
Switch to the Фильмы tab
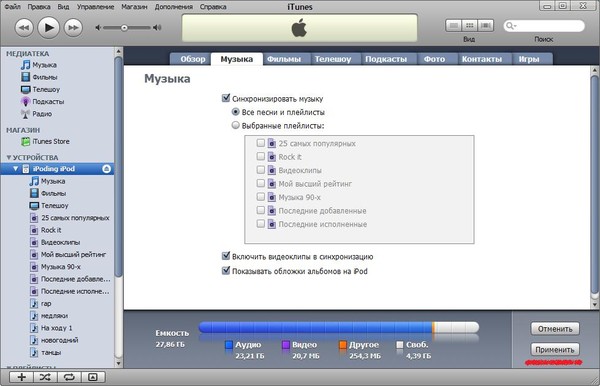coord(284,59)
